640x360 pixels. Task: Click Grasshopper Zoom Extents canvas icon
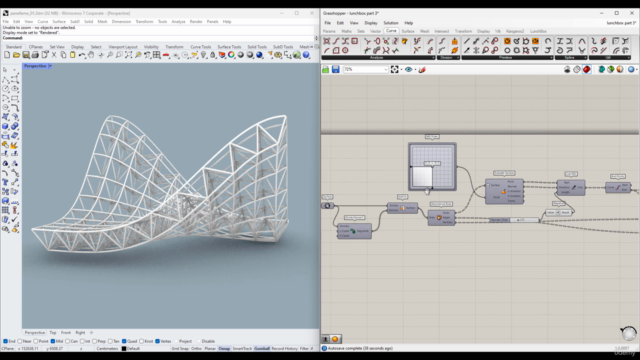tap(394, 70)
